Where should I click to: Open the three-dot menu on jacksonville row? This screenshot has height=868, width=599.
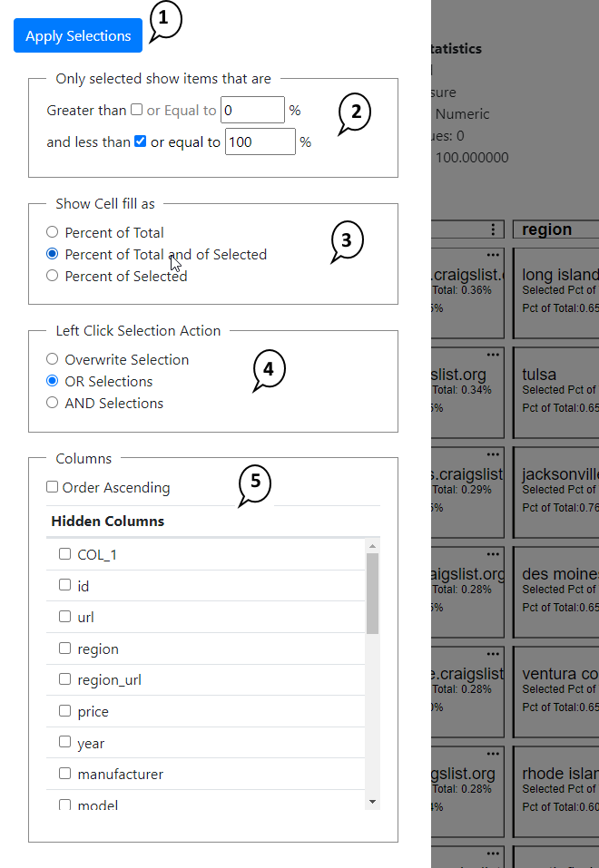[494, 454]
